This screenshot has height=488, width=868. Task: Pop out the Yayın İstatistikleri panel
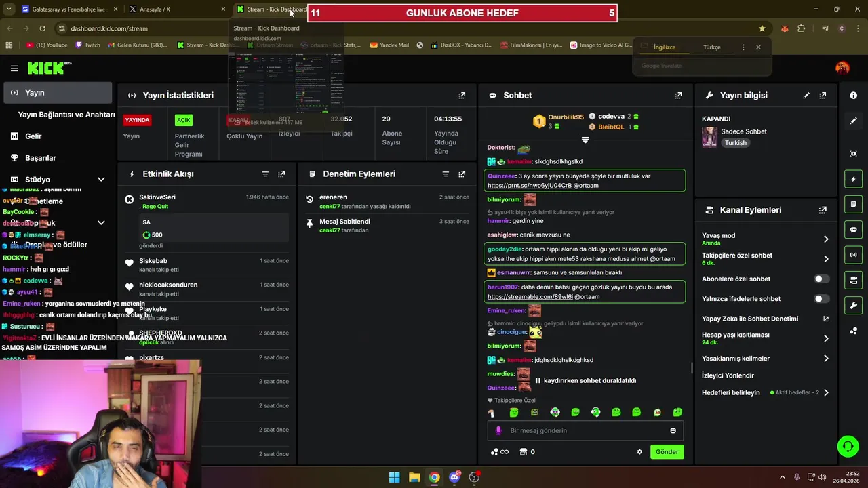click(462, 96)
